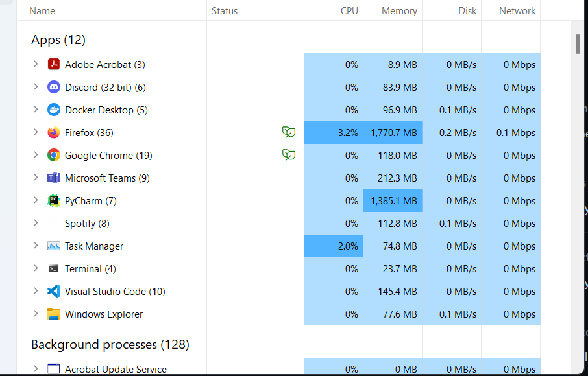Select the Firefox browser icon

coord(55,132)
